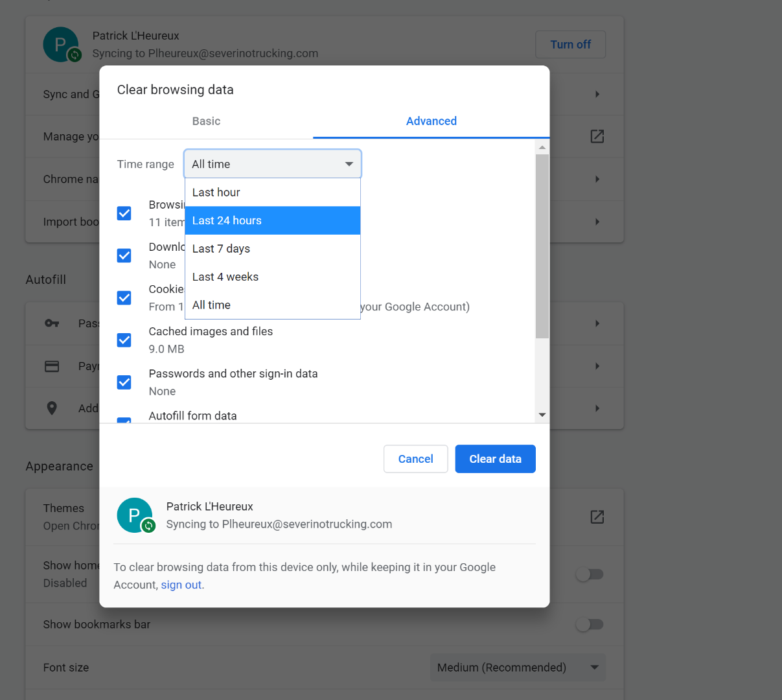
Task: Click Autofill form data label
Action: pyautogui.click(x=192, y=416)
